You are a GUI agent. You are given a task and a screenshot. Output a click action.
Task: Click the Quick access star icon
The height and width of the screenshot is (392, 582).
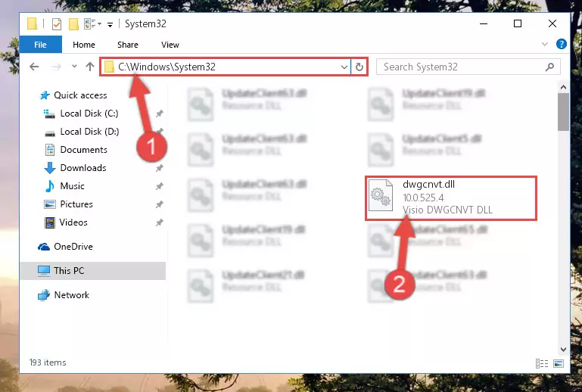point(45,95)
